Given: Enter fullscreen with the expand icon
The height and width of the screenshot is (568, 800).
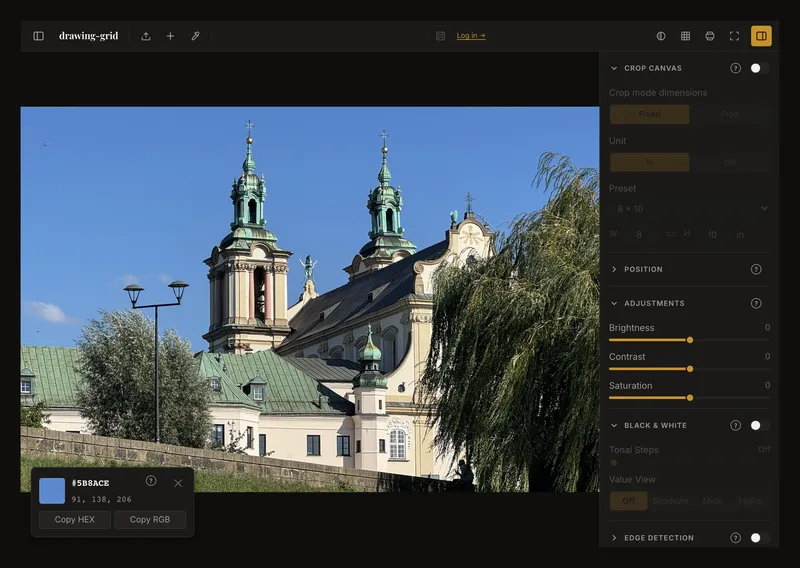Looking at the screenshot, I should pos(734,36).
